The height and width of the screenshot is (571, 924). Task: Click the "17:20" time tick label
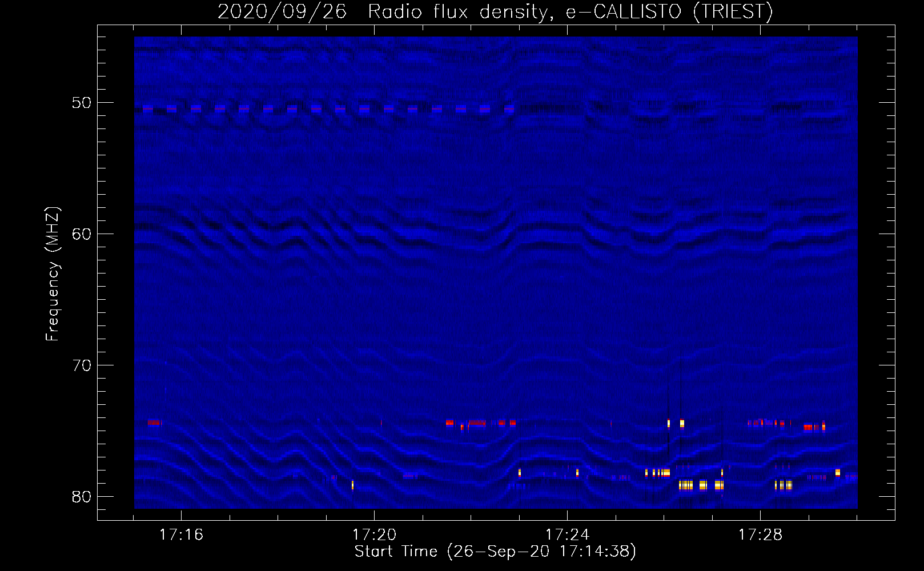coord(374,535)
